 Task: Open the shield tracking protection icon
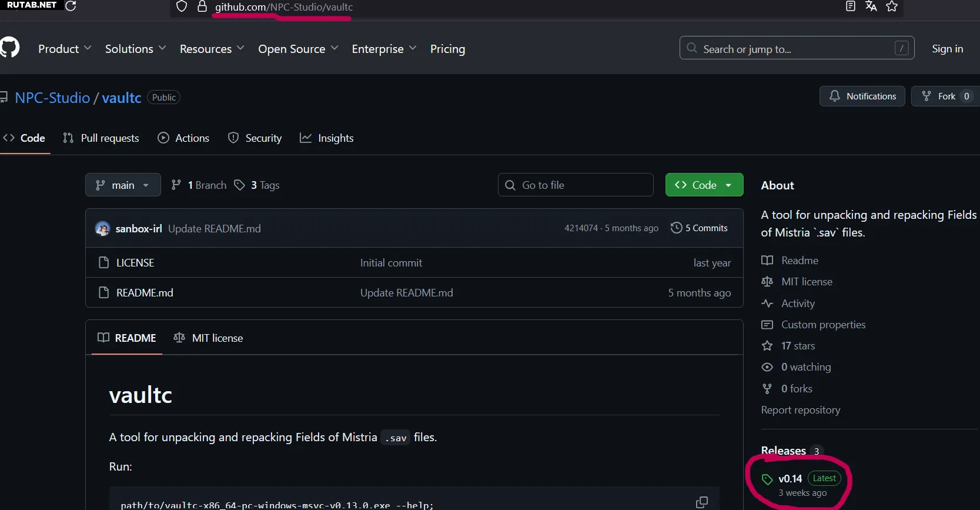click(182, 6)
